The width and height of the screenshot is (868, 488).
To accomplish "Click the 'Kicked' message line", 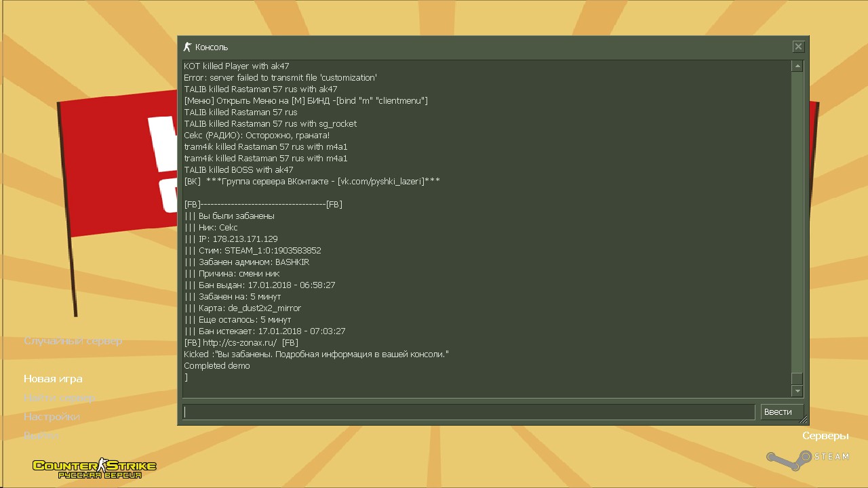I will click(x=317, y=354).
